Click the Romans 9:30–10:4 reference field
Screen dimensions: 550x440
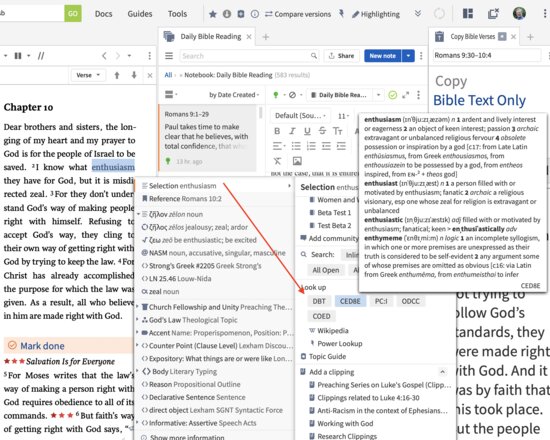[x=487, y=55]
